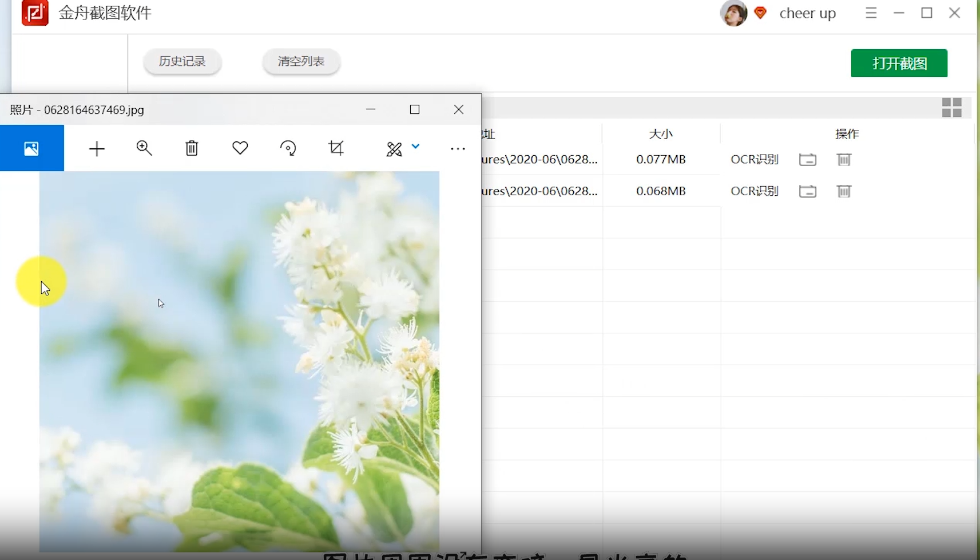980x560 pixels.
Task: Open the Photos collection view icon
Action: point(31,148)
